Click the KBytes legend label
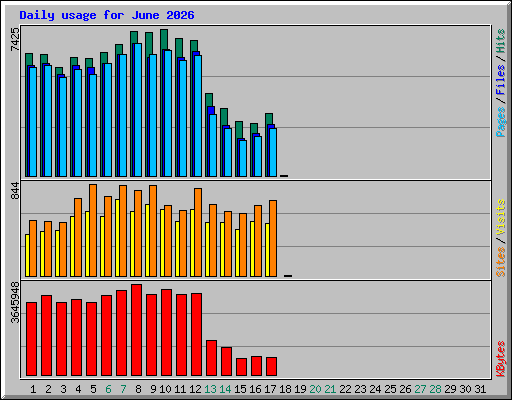This screenshot has width=512, height=400. tap(501, 359)
